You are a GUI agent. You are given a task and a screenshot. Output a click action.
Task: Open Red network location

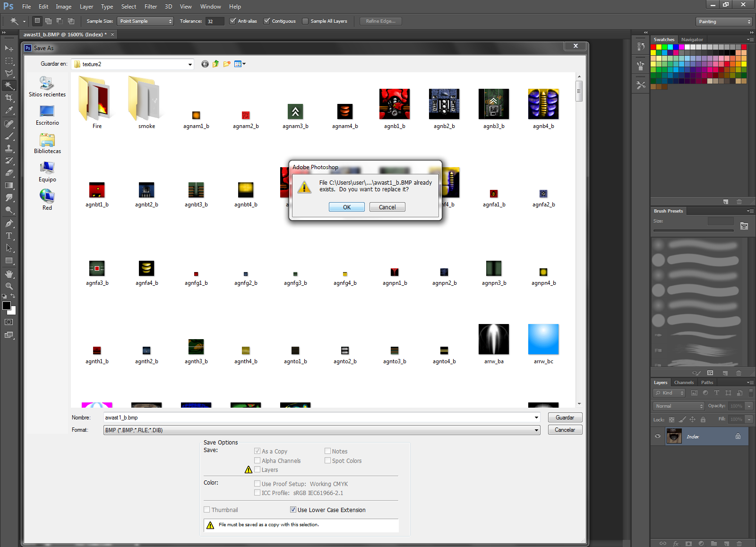(x=47, y=200)
